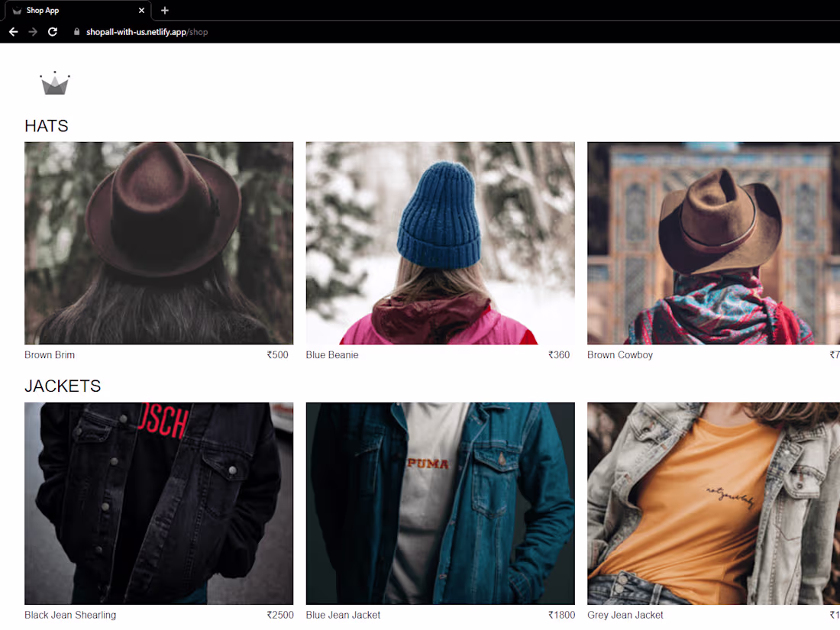Screen dimensions: 840x630
Task: Click the browser back arrow
Action: coord(13,31)
